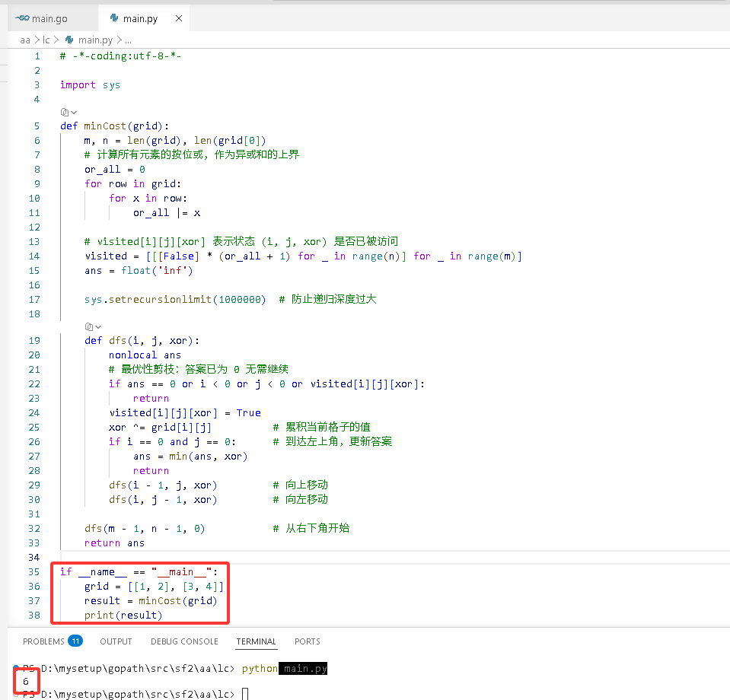Image resolution: width=730 pixels, height=700 pixels.
Task: Open the 'lc' folder breadcrumb
Action: (46, 40)
